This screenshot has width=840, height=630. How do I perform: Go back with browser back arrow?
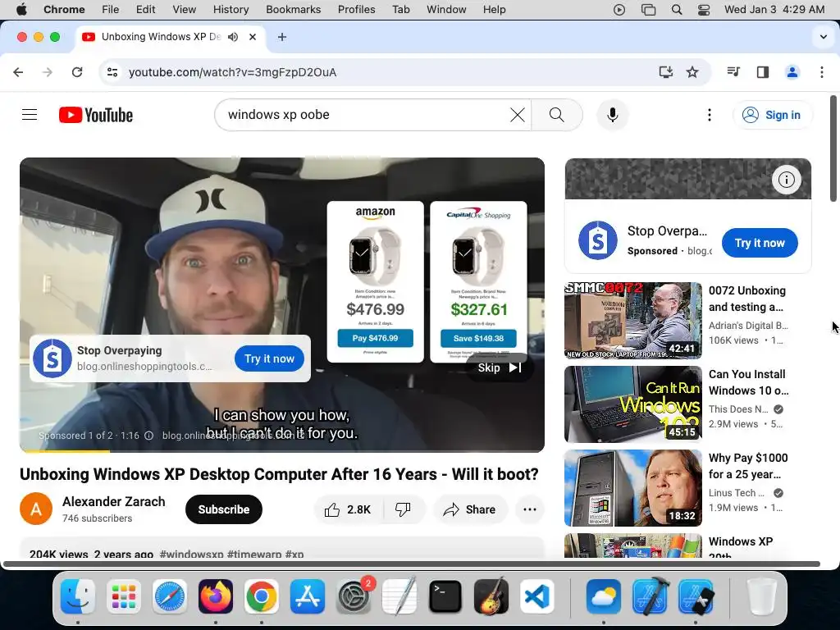pos(18,72)
